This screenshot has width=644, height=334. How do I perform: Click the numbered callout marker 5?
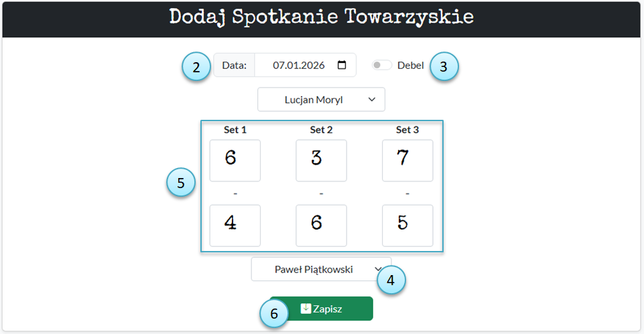click(x=181, y=183)
